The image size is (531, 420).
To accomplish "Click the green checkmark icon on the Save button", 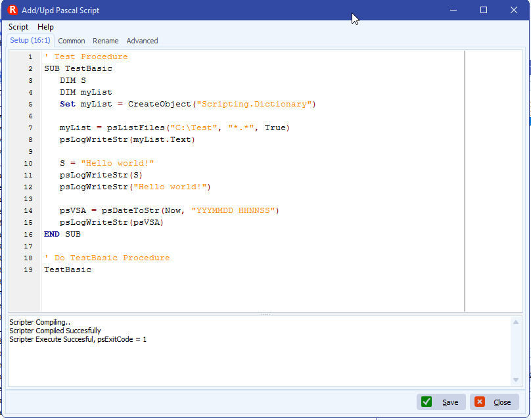I will pyautogui.click(x=427, y=402).
